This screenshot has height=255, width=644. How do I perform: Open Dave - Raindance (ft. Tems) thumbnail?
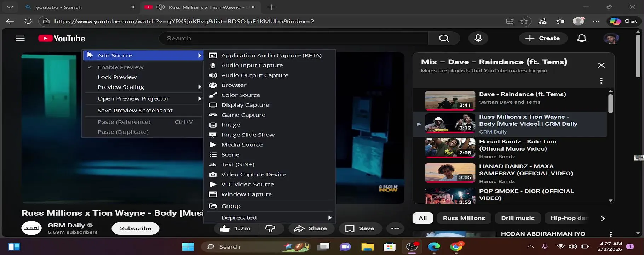[450, 100]
